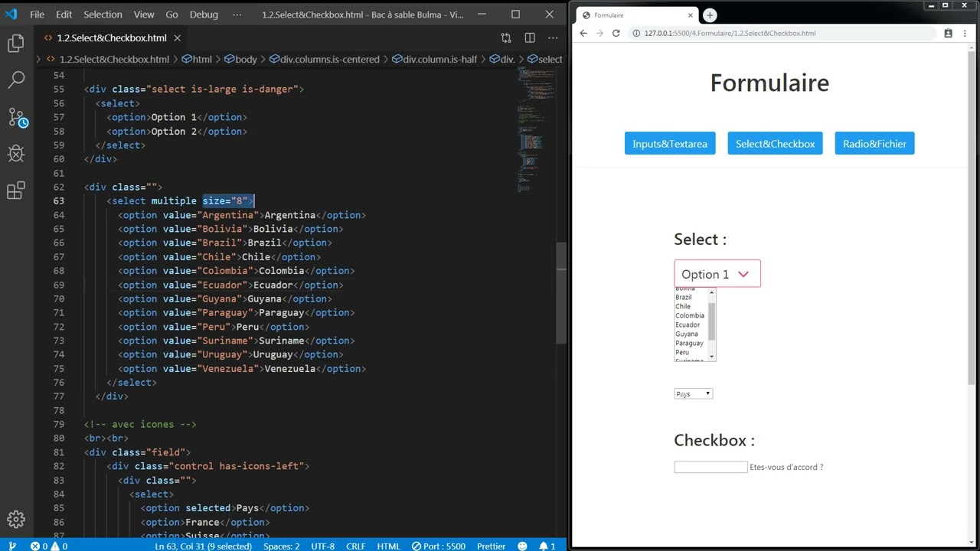Click the Radio&Fichier button

point(874,144)
